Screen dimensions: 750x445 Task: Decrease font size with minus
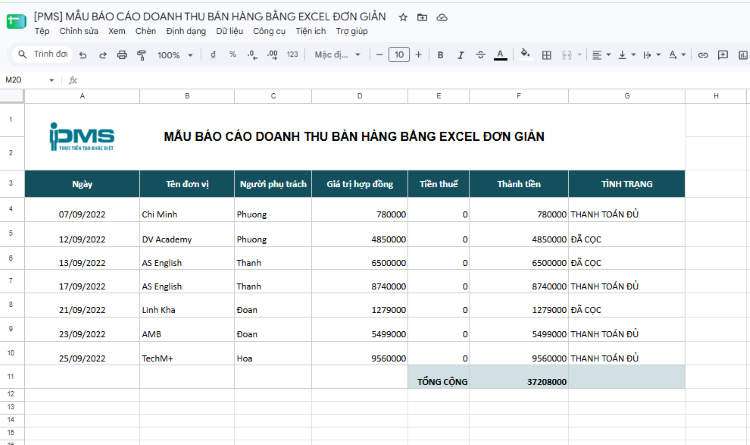click(379, 55)
